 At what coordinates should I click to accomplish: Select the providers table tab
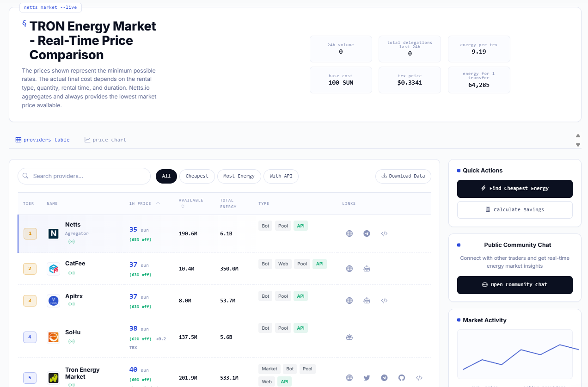[x=43, y=140]
